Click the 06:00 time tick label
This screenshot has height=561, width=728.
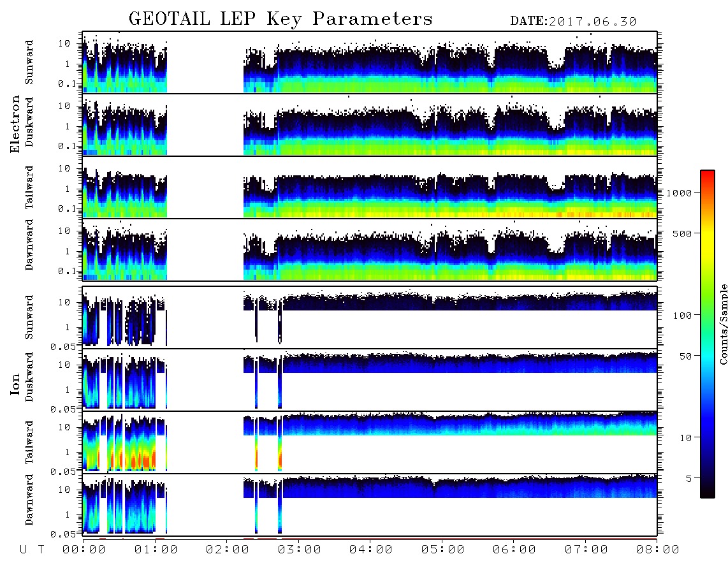514,550
